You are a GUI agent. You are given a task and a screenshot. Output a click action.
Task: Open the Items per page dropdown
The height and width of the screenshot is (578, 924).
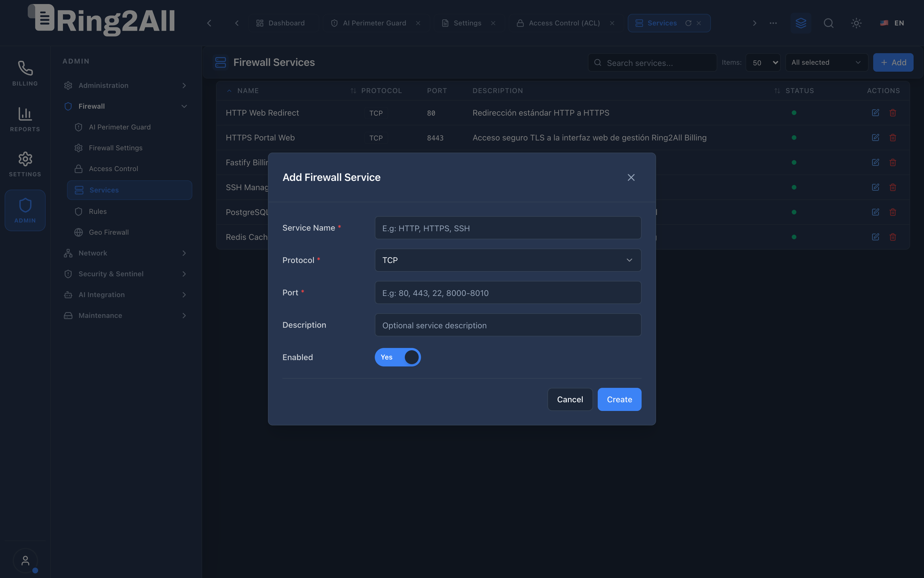pyautogui.click(x=763, y=63)
